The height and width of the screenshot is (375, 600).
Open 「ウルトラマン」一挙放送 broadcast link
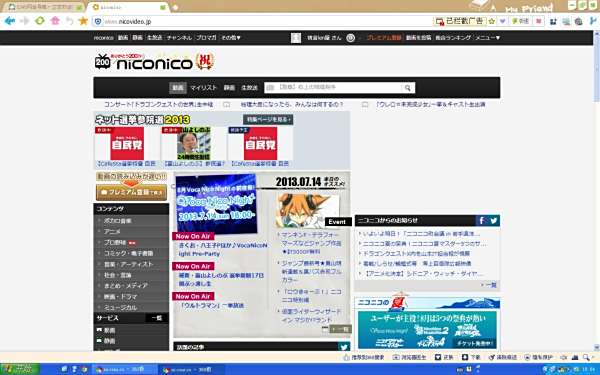(212, 305)
